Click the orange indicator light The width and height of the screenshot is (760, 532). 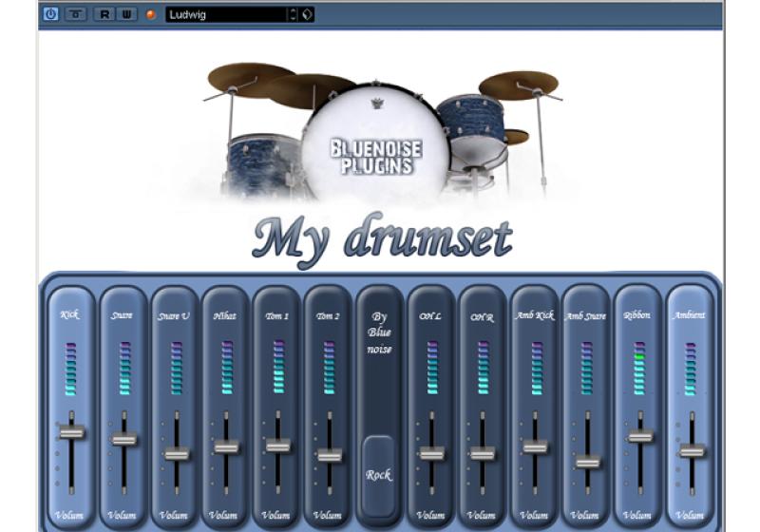[x=150, y=14]
